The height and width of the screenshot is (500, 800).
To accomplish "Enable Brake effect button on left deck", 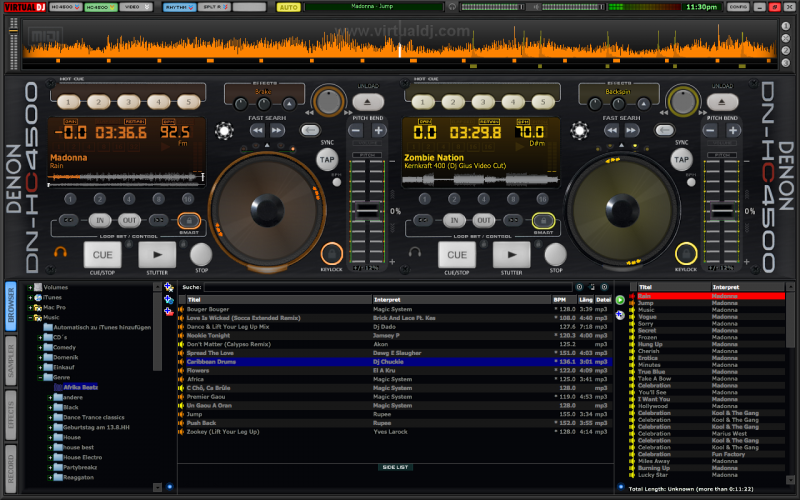I will 289,104.
